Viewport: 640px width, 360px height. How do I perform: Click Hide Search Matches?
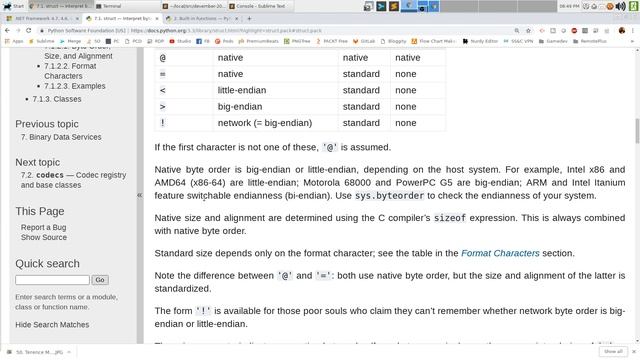52,324
